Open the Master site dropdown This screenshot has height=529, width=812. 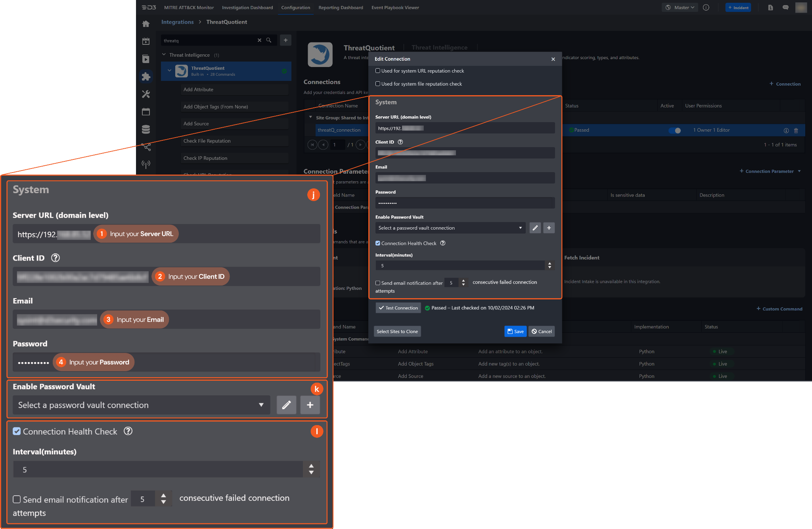point(680,8)
